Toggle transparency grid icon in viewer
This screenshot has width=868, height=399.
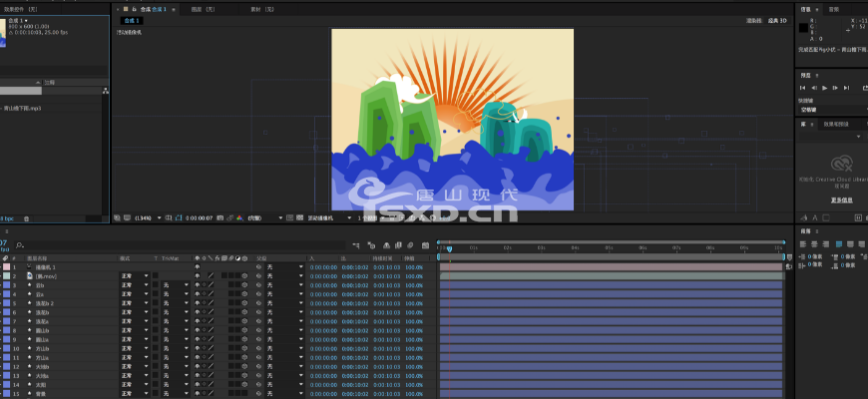[299, 218]
